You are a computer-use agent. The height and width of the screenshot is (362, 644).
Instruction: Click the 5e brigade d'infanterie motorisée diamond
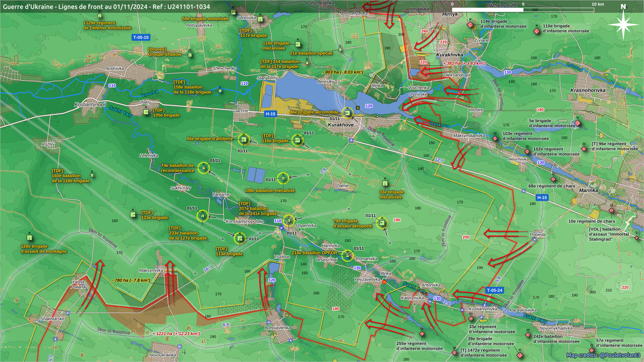(578, 123)
